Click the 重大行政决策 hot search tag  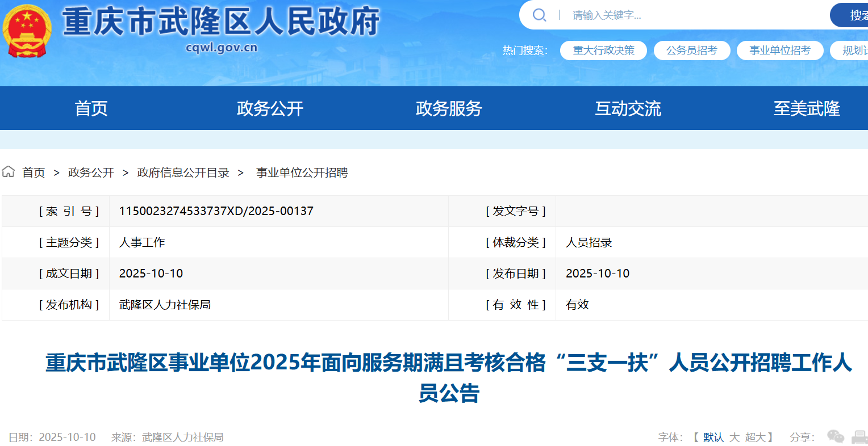pos(603,51)
